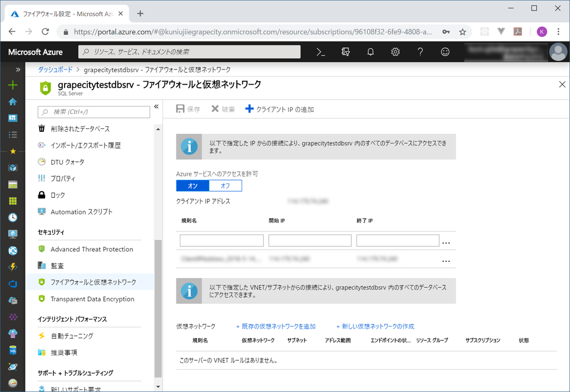Expand left sidebar with double chevron

click(18, 70)
